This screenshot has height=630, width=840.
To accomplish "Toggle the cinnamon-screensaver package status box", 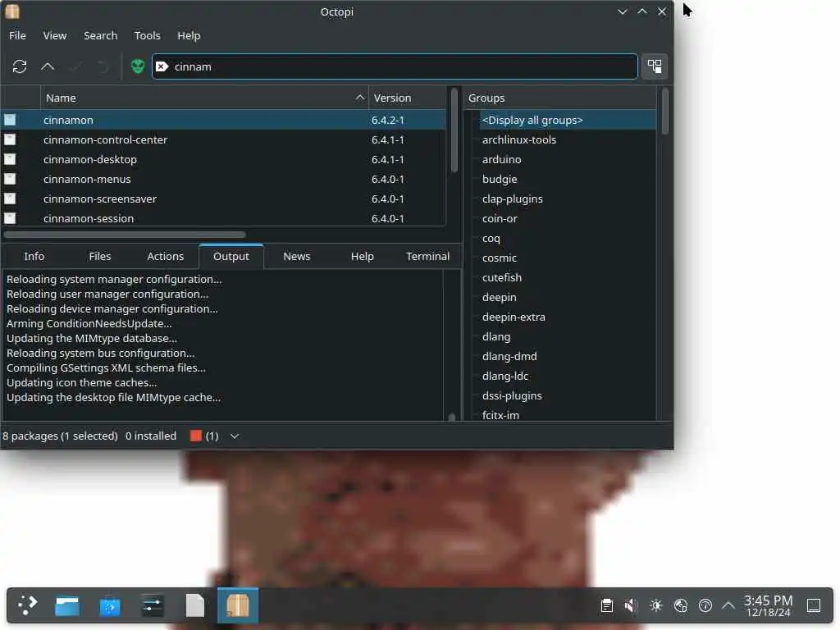I will [10, 199].
